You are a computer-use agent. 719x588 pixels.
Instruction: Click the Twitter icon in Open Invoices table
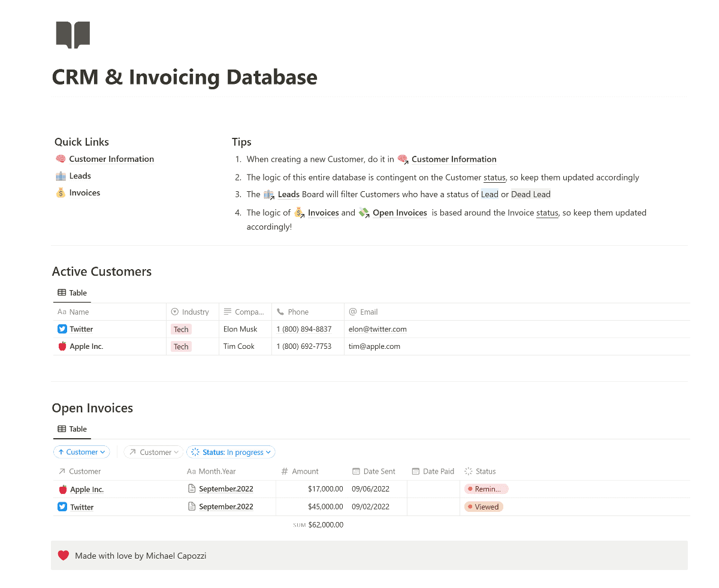tap(62, 506)
